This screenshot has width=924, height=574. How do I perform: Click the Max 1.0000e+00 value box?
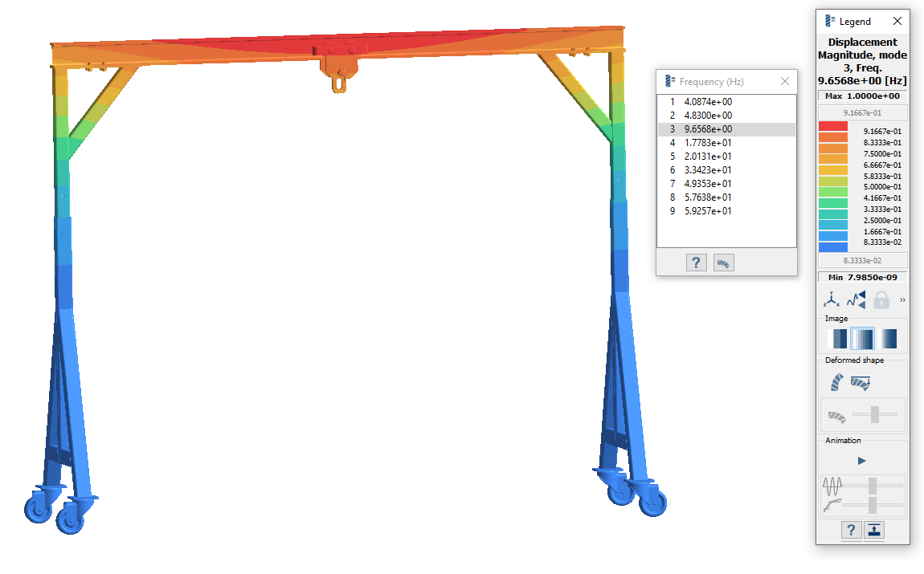point(863,96)
